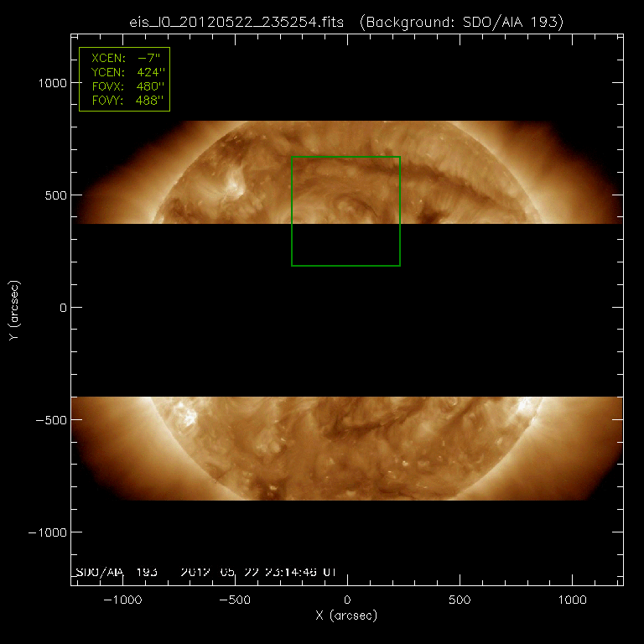Click the y-axis tick label 0
644x644 pixels.
click(60, 308)
